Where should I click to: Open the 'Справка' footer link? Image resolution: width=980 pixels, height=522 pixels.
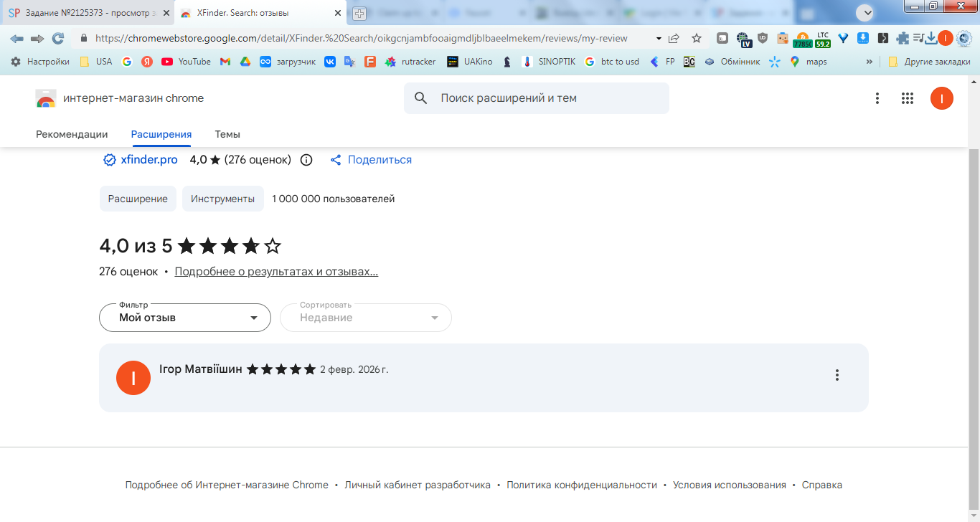(822, 485)
